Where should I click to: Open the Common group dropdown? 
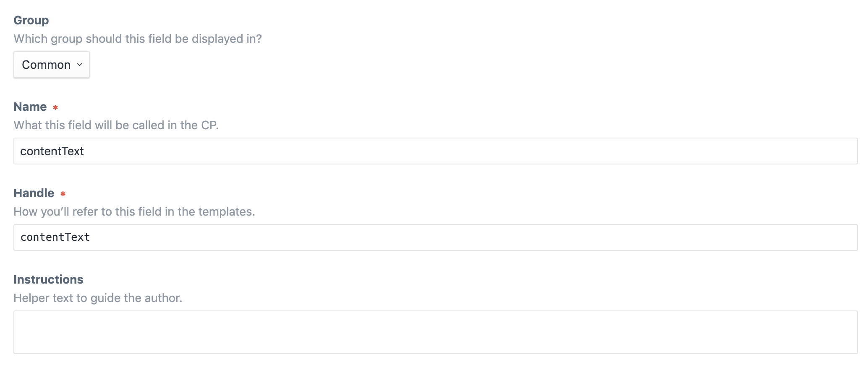[x=51, y=65]
